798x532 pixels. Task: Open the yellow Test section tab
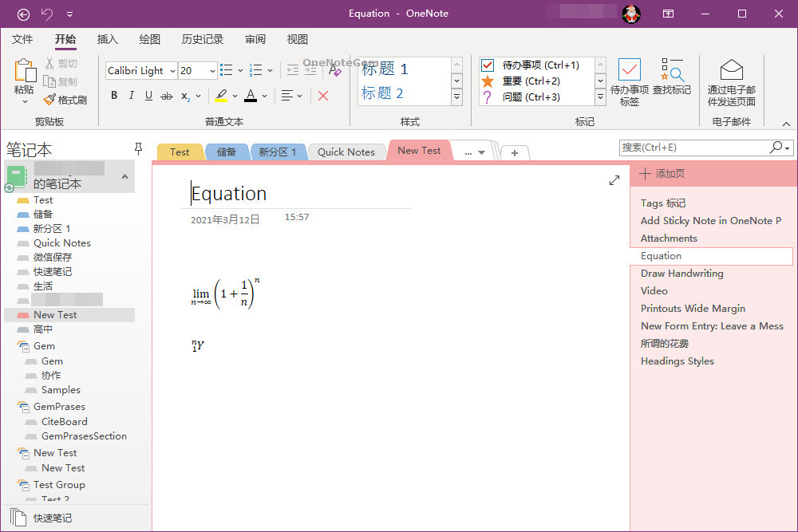180,152
